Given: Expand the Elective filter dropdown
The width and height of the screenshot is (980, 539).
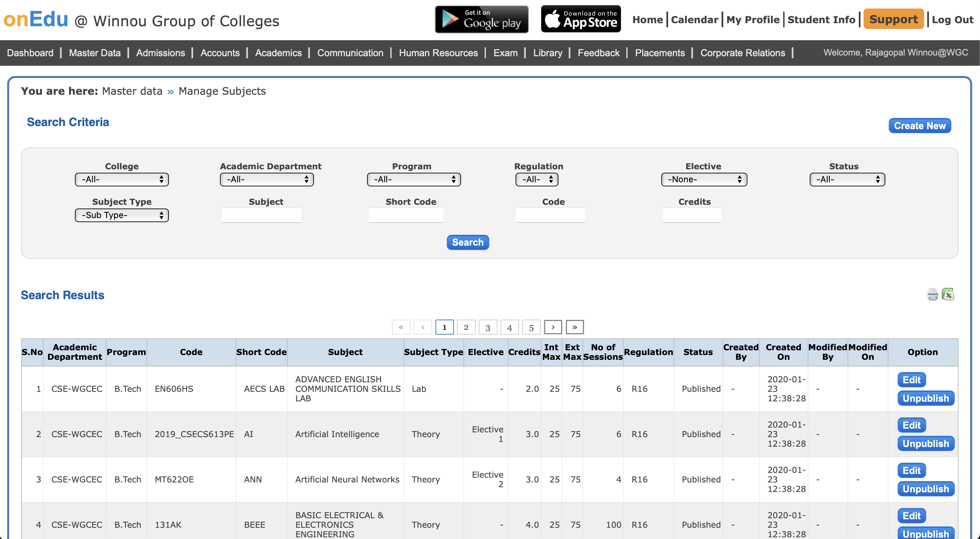Looking at the screenshot, I should point(704,179).
